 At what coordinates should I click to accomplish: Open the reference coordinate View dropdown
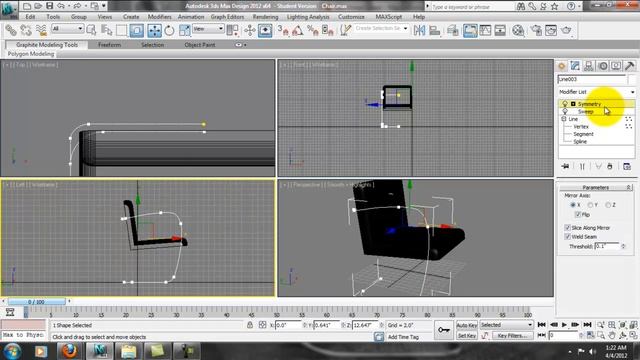(x=208, y=29)
